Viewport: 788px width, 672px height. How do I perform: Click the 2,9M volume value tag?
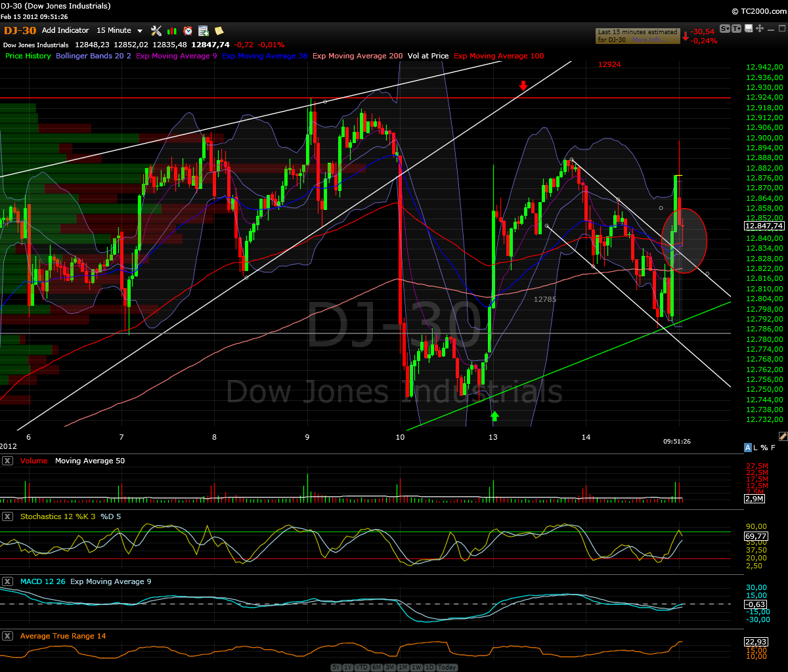(755, 499)
